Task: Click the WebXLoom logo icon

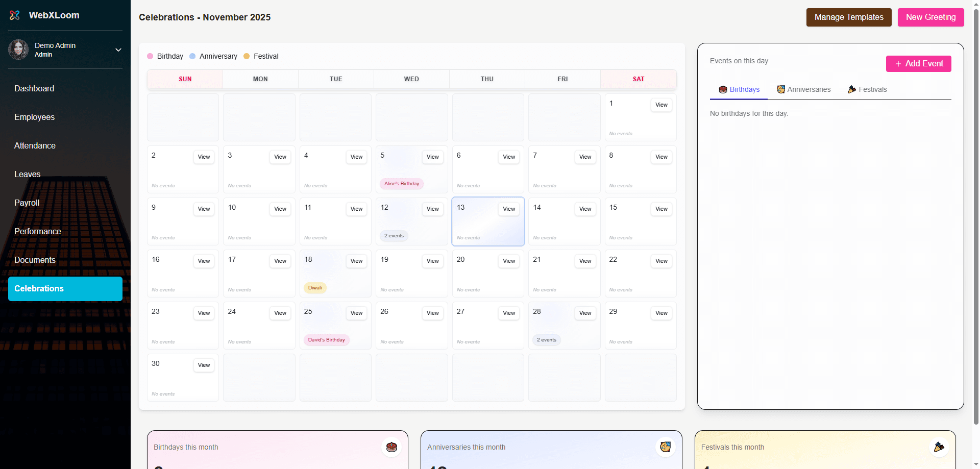Action: pyautogui.click(x=15, y=15)
